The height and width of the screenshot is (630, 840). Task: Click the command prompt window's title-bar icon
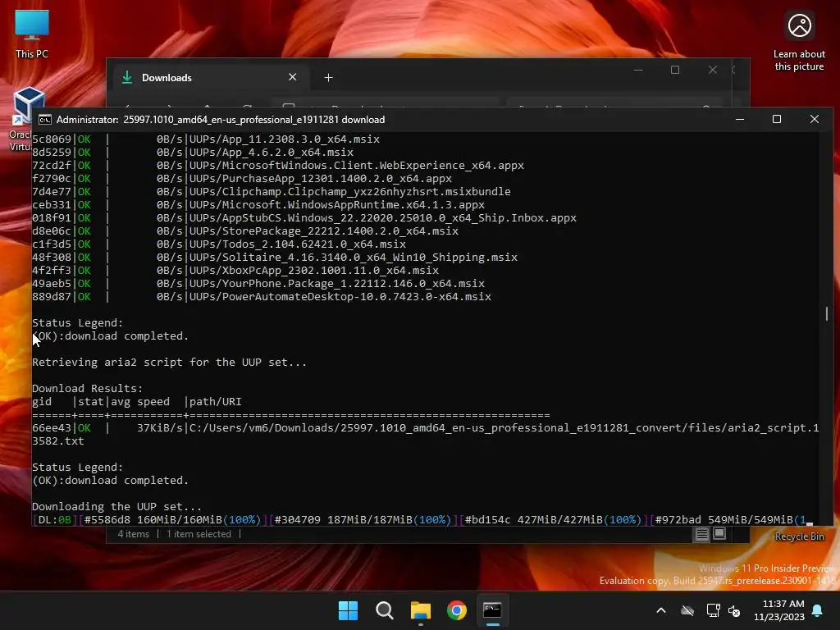(45, 120)
